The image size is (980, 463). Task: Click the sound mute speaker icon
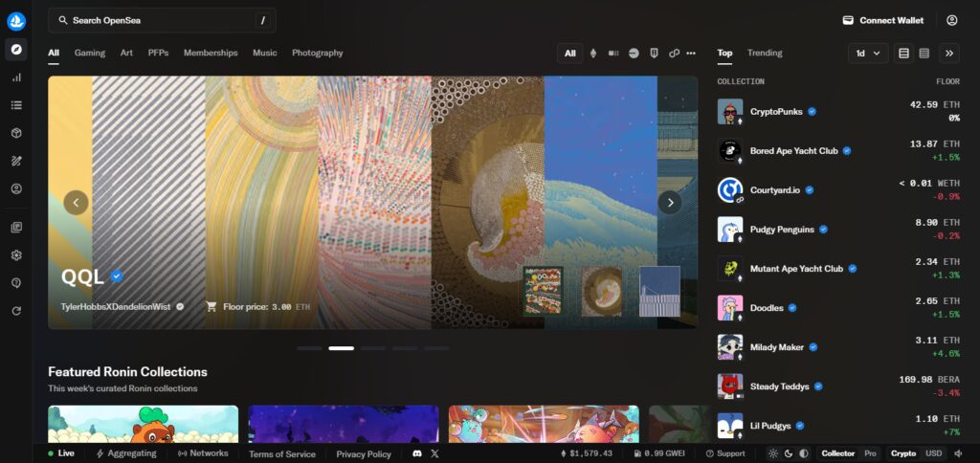(958, 453)
